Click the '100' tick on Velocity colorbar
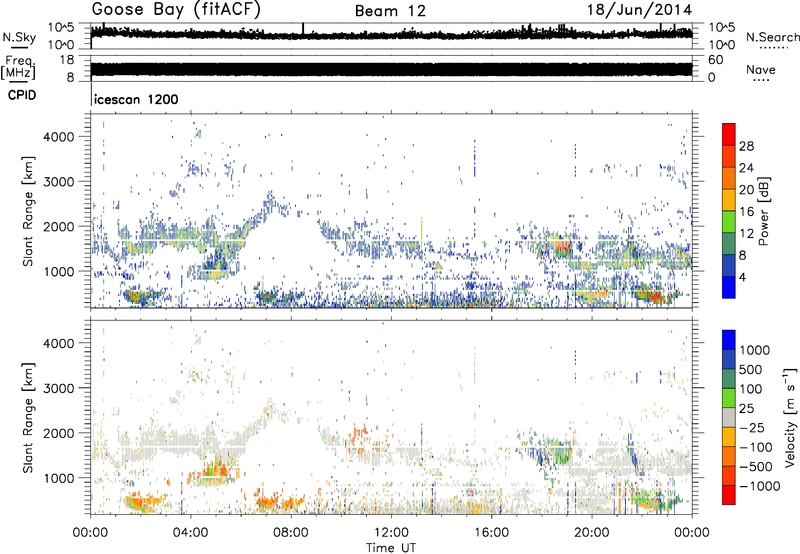The height and width of the screenshot is (554, 800). (x=751, y=389)
